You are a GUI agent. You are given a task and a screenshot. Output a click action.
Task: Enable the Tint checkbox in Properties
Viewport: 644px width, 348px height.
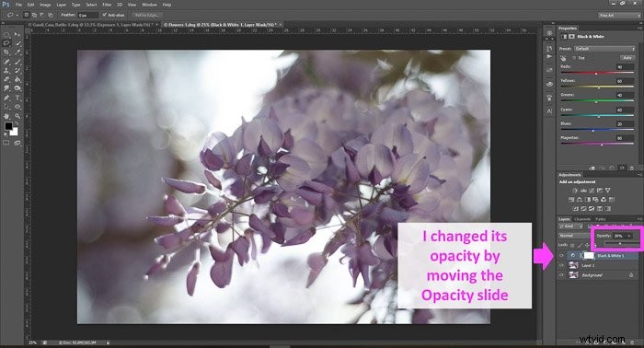(x=574, y=58)
